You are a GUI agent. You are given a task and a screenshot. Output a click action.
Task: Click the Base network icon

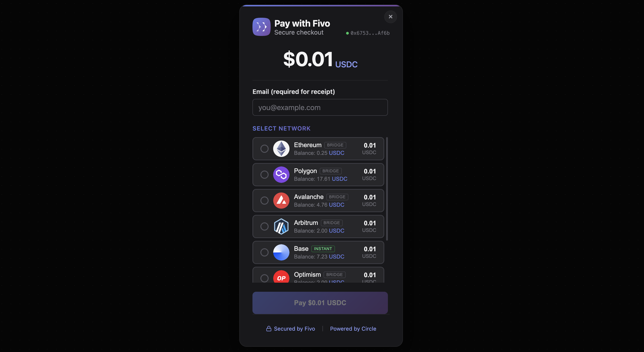(x=281, y=252)
